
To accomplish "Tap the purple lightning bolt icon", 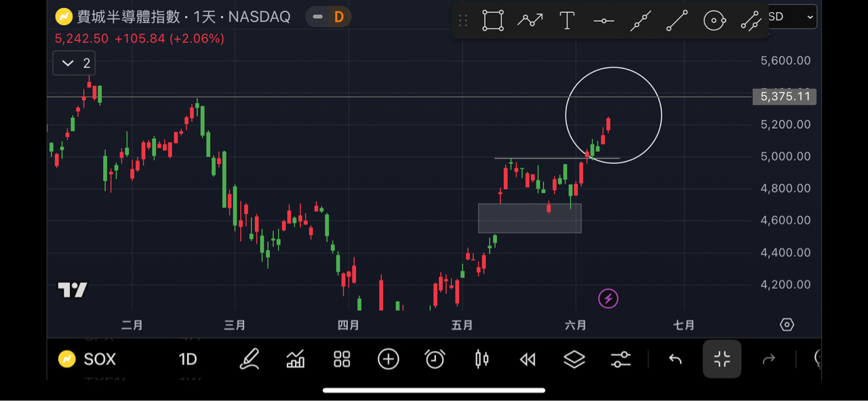I will click(608, 298).
